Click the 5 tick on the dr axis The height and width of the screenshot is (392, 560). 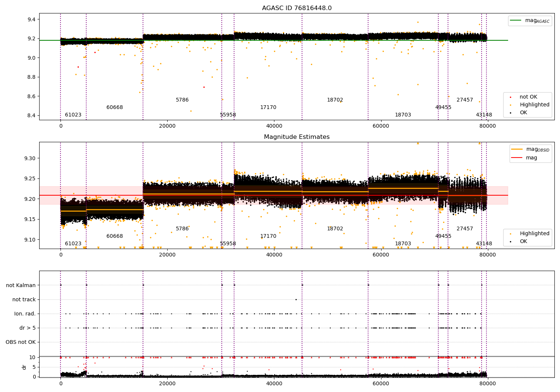click(34, 367)
